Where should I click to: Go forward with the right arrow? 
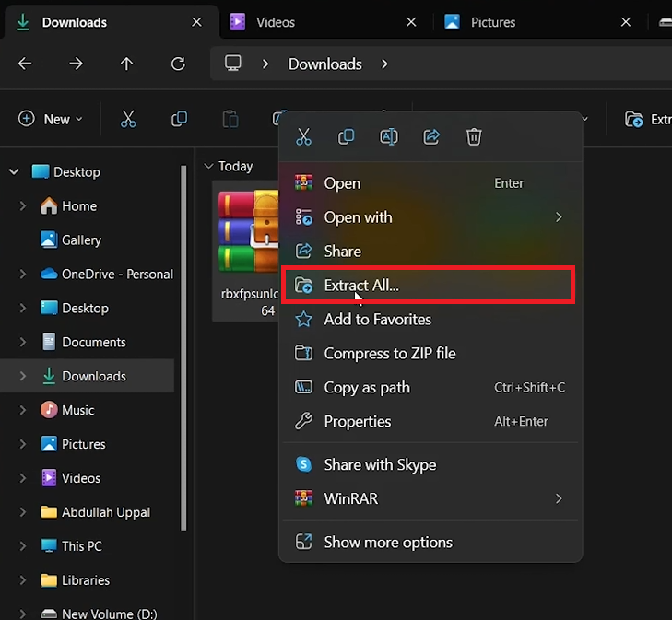[76, 64]
